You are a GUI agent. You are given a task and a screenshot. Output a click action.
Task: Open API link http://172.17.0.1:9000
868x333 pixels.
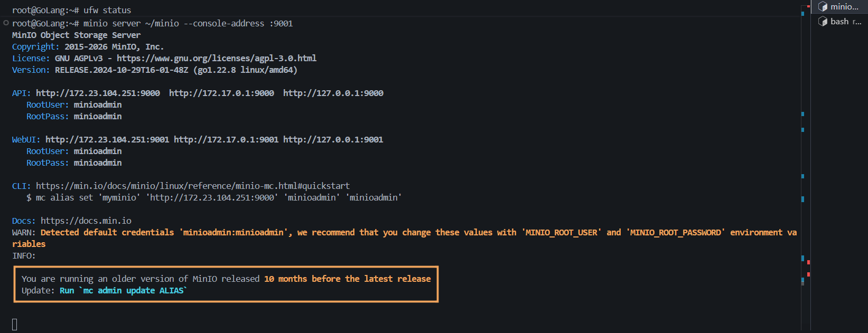(x=221, y=93)
